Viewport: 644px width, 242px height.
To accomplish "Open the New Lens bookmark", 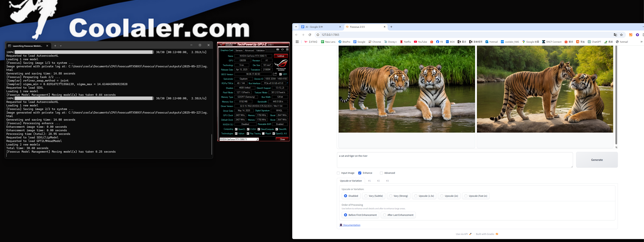I will [x=328, y=42].
